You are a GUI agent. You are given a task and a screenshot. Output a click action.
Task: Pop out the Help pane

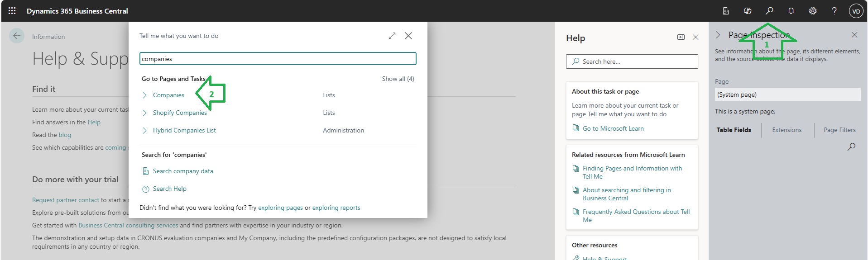[x=681, y=37]
